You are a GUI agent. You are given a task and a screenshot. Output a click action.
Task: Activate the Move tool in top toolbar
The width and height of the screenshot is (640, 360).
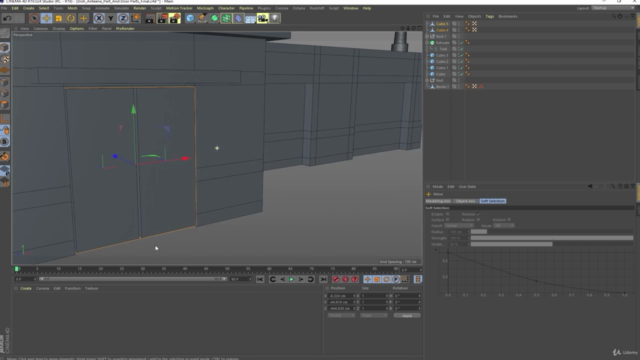46,18
